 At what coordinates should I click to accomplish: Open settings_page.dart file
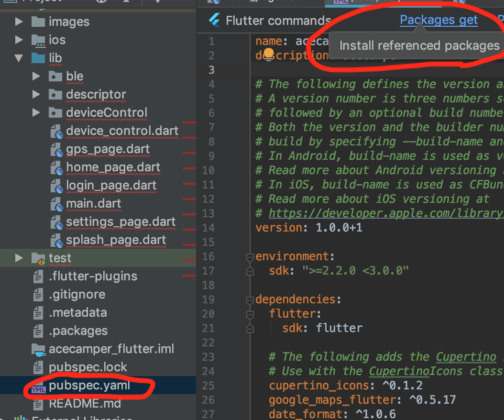121,222
